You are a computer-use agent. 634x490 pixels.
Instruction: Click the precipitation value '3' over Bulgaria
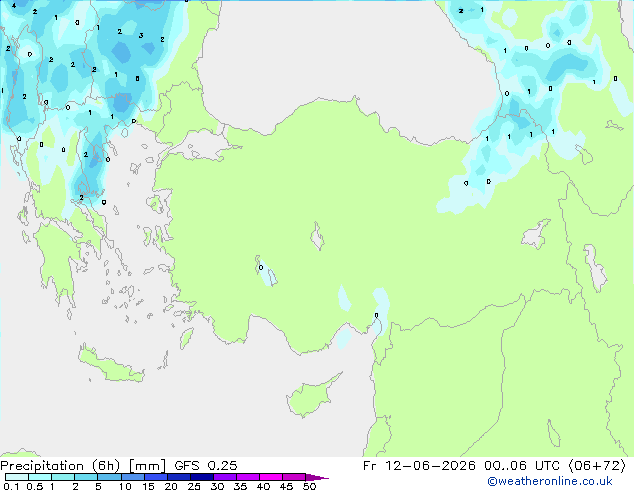[x=141, y=36]
